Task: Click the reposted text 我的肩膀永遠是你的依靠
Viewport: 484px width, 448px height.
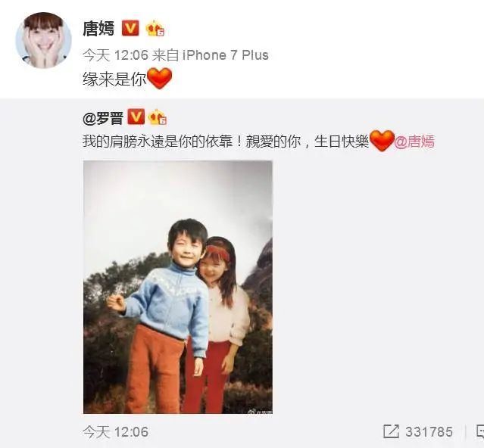Action: pos(160,142)
